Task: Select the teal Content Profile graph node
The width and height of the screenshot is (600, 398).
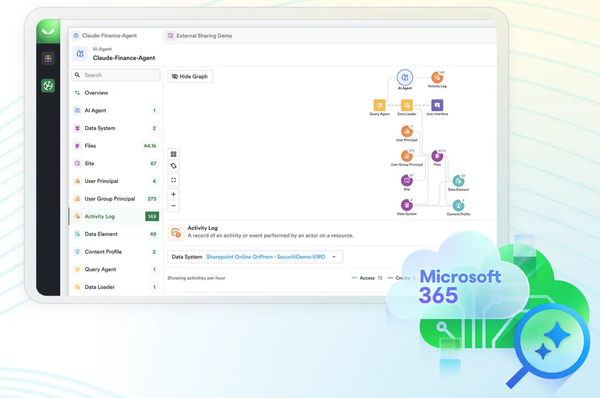Action: tap(458, 206)
